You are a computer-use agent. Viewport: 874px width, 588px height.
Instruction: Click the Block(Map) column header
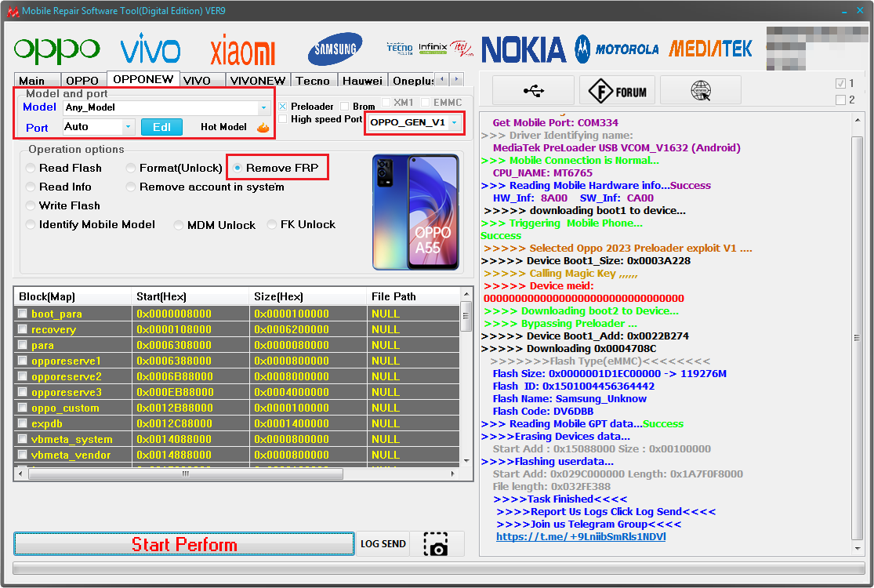(x=73, y=296)
